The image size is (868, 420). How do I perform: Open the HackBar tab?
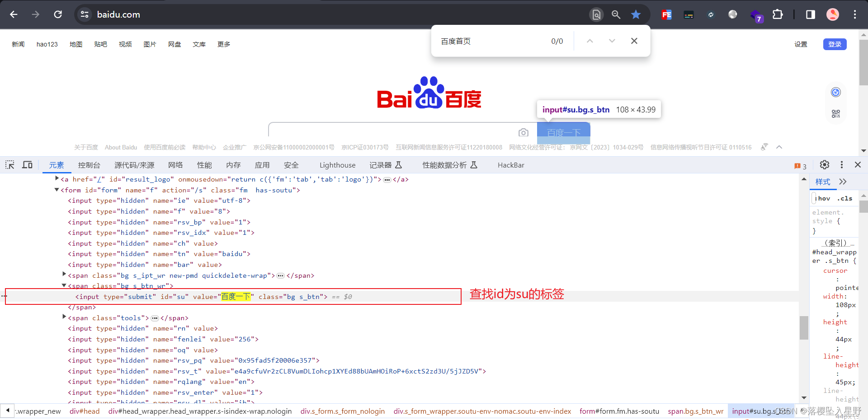pos(511,165)
